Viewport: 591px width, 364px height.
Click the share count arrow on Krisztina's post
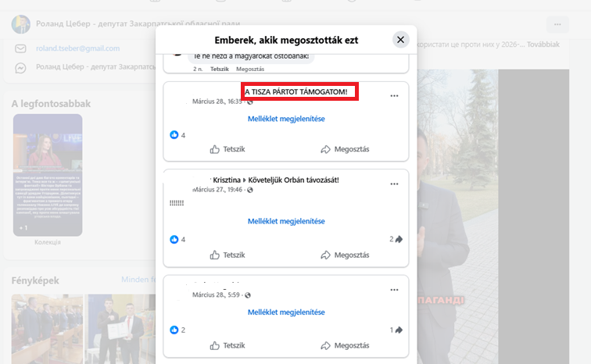(x=398, y=239)
